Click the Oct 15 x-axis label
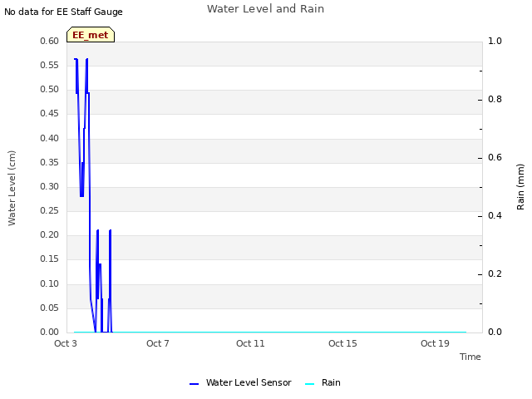This screenshot has height=399, width=532. tap(342, 343)
